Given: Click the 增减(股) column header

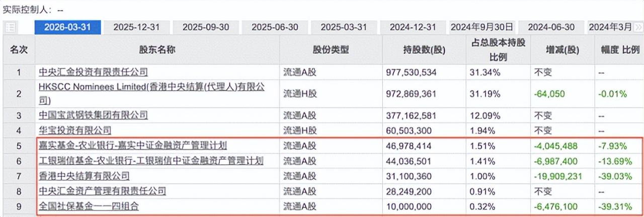Looking at the screenshot, I should pos(562,50).
